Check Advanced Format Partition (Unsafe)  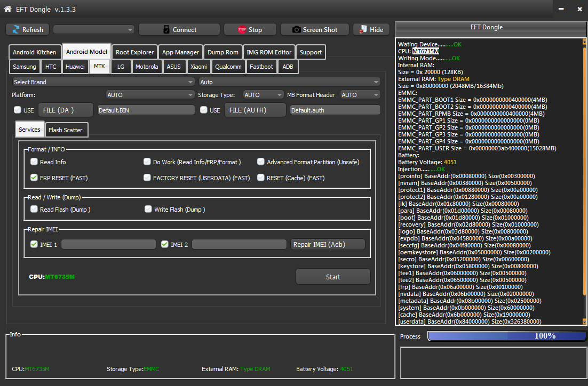pyautogui.click(x=260, y=162)
